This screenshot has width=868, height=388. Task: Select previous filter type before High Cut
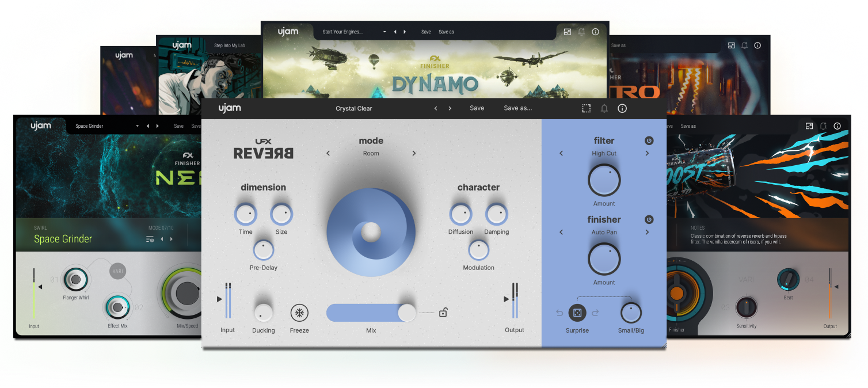click(x=561, y=154)
